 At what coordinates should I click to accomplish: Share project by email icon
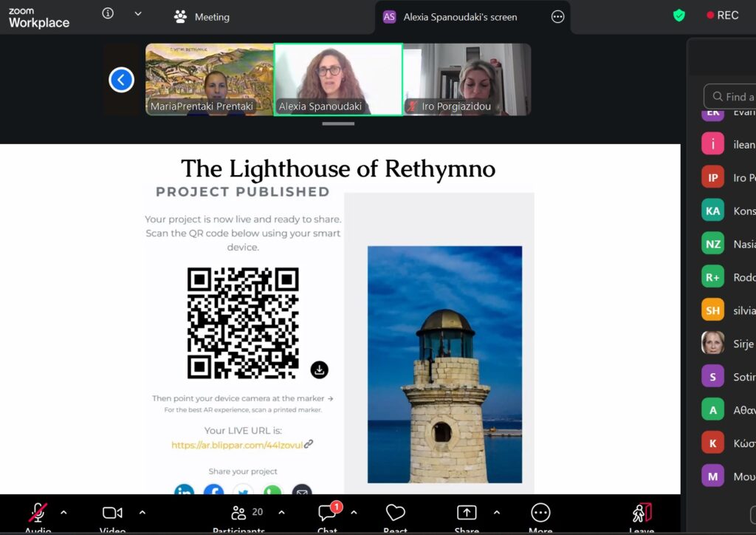pyautogui.click(x=302, y=490)
